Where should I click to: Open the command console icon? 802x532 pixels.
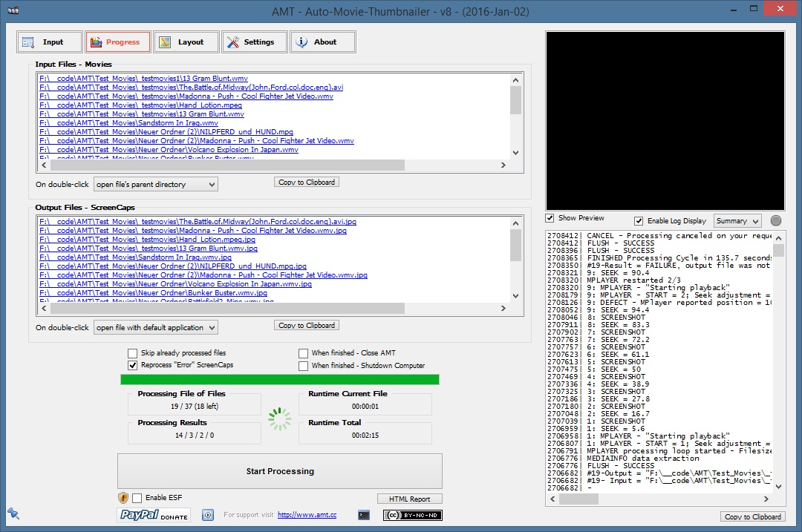364,515
